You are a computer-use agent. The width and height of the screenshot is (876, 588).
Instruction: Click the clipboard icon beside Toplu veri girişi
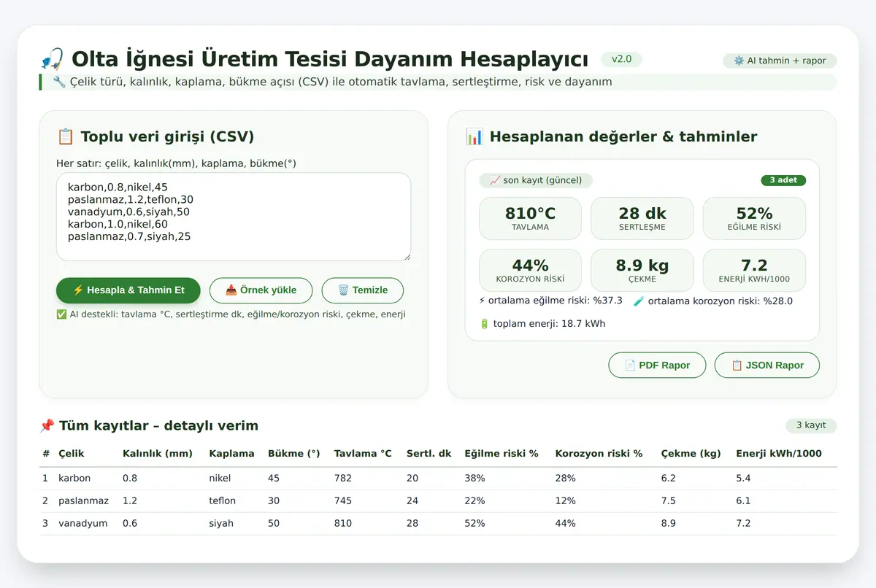[x=65, y=136]
